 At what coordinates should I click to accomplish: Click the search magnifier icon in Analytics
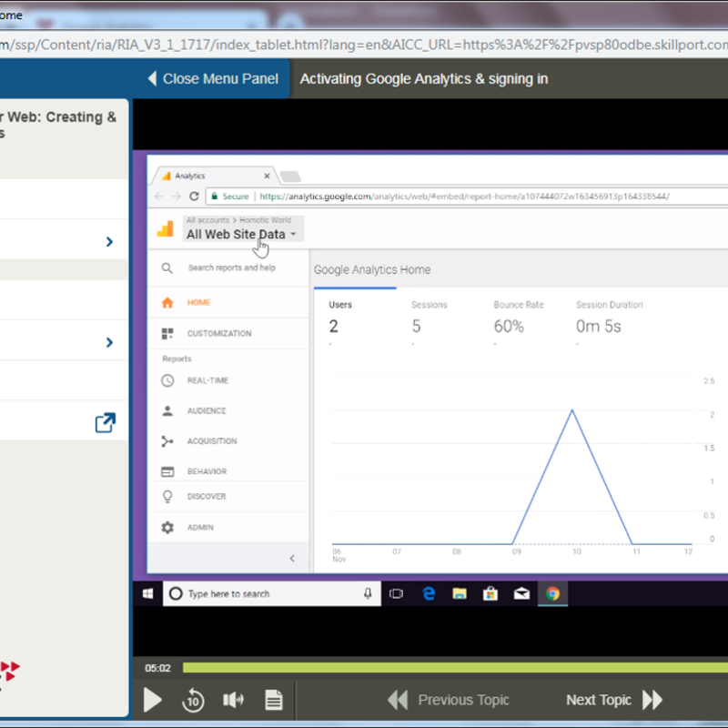coord(167,268)
